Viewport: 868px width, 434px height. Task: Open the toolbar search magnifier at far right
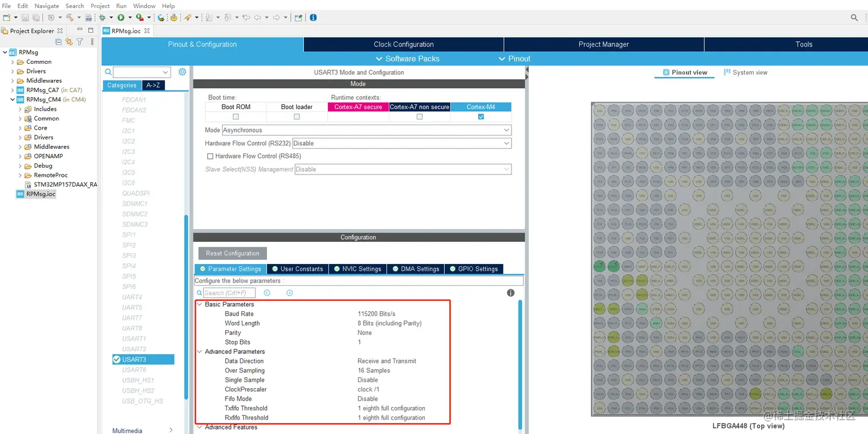pos(854,18)
